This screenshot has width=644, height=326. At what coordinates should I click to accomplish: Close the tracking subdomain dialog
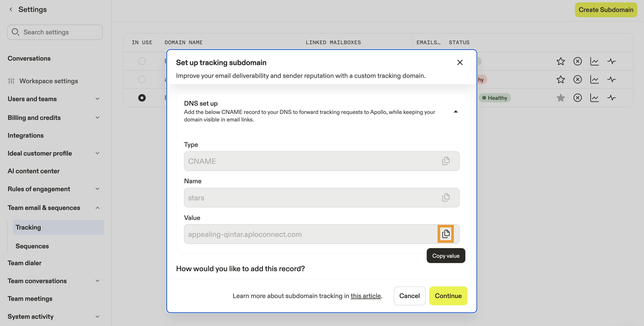(x=460, y=62)
